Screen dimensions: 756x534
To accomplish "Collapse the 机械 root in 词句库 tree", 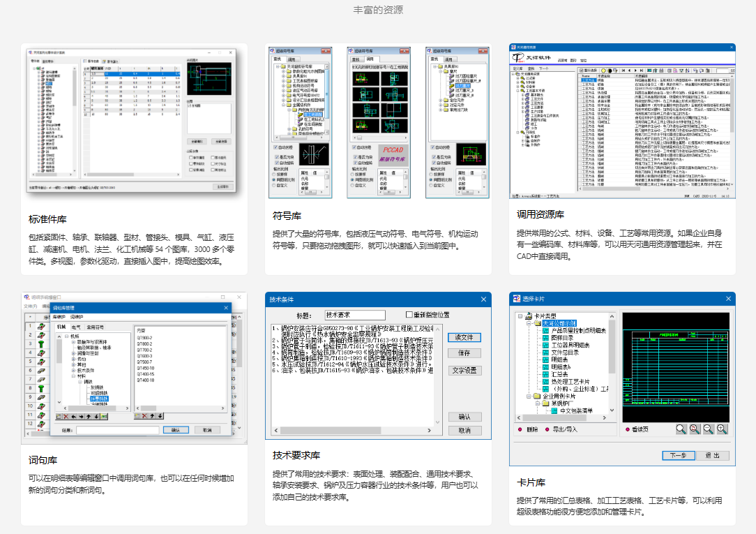I will coord(66,336).
